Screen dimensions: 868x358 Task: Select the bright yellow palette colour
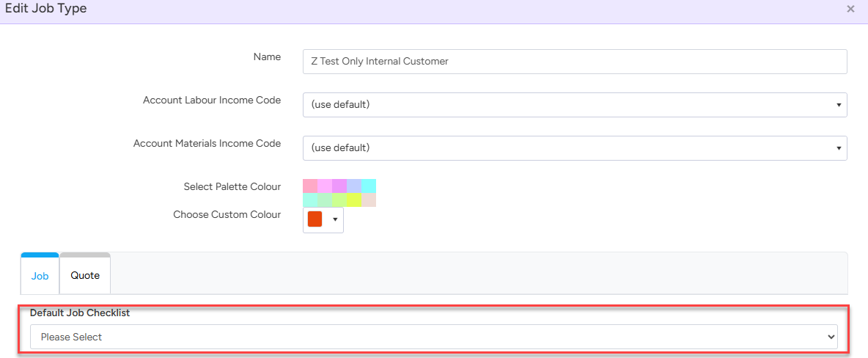[x=354, y=200]
